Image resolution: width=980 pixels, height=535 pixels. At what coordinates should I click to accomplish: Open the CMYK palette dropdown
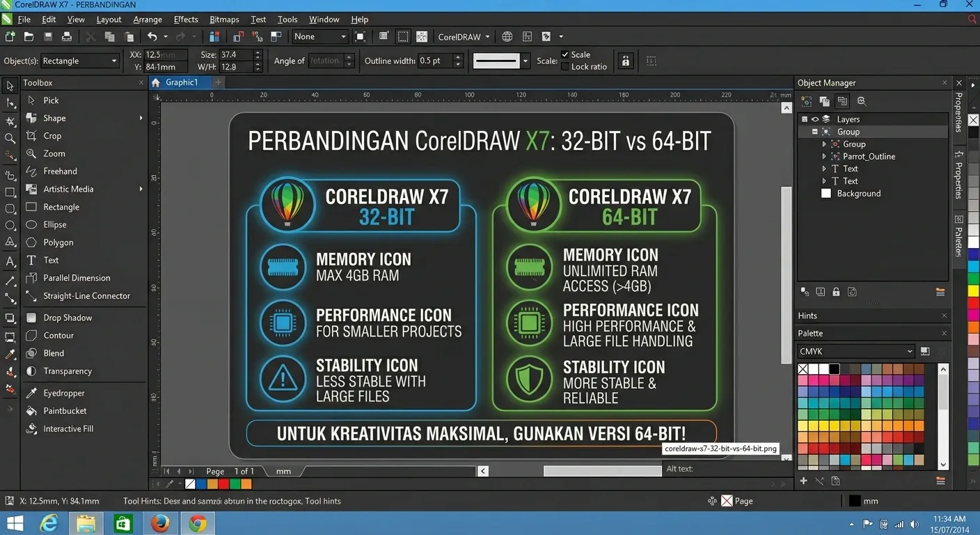coord(855,351)
